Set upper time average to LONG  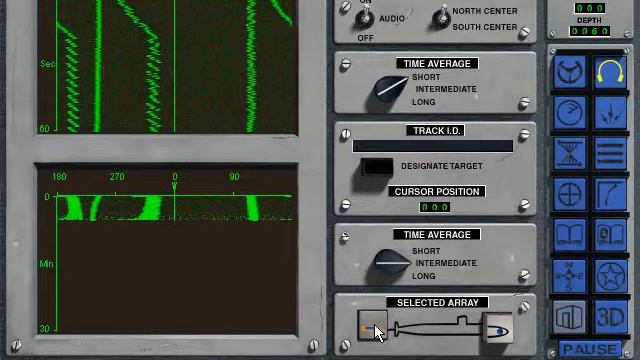[x=423, y=102]
